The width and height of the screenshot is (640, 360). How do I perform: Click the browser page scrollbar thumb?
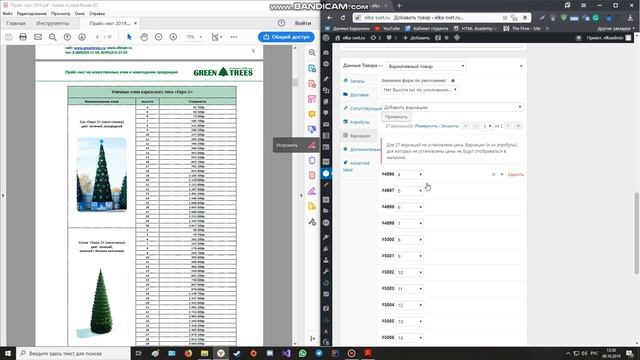tap(637, 233)
